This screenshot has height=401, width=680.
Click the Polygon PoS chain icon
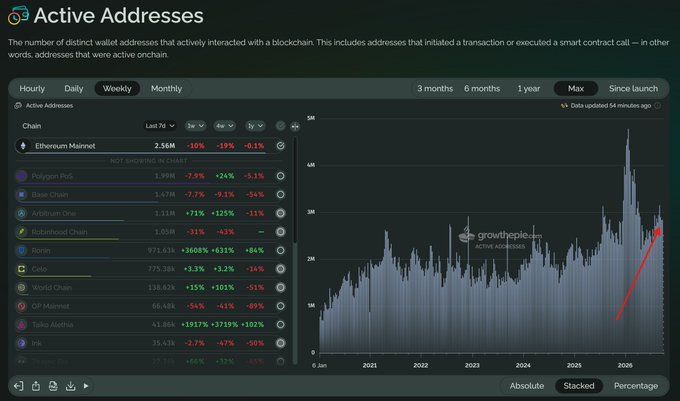coord(22,176)
